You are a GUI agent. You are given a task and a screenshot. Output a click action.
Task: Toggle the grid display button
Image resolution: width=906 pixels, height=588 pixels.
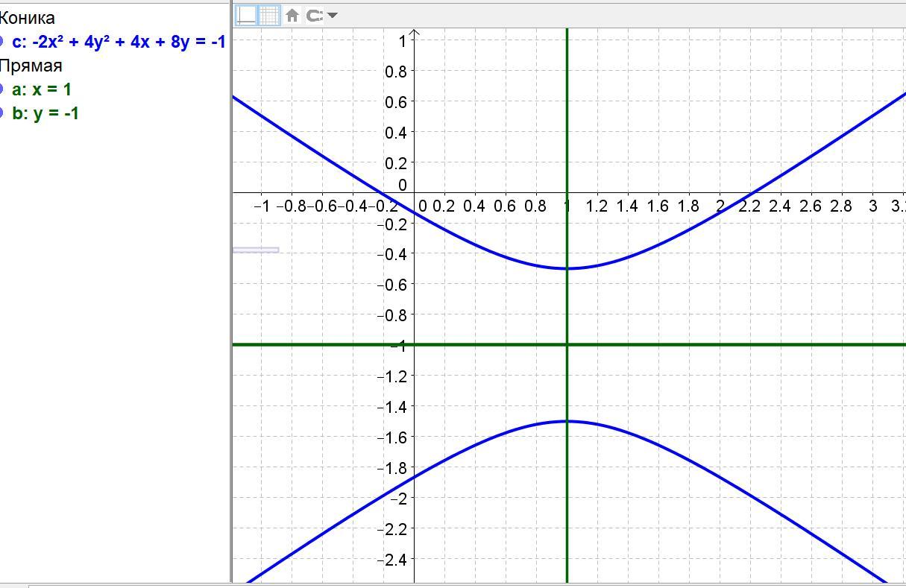[269, 15]
